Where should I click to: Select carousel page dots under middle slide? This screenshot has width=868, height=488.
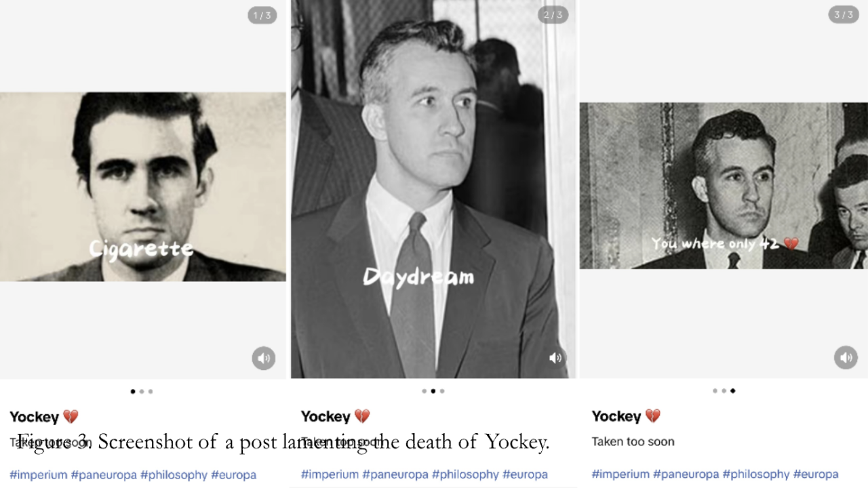pos(433,391)
